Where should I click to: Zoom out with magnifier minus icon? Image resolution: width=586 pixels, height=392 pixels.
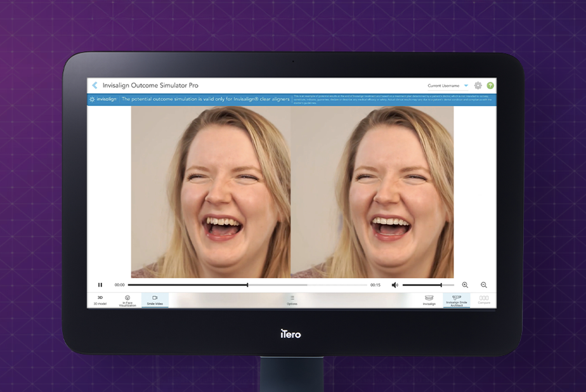pyautogui.click(x=484, y=285)
